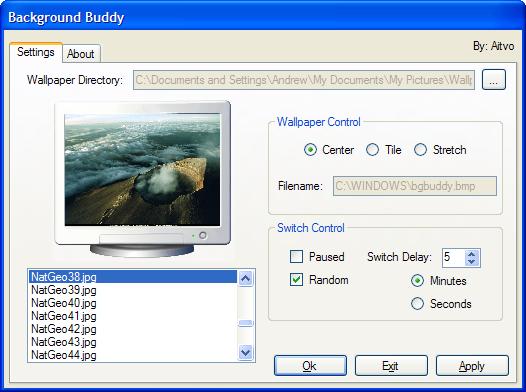Switch to the About tab
This screenshot has width=526, height=392.
[81, 54]
